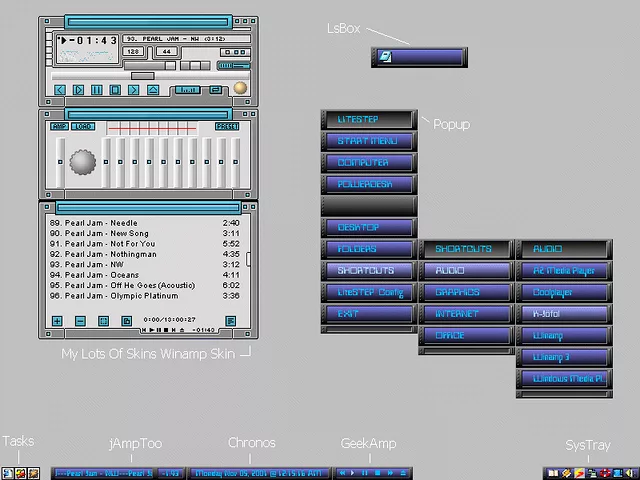Screen dimensions: 640x480
Task: Stop playback using Winamp's stop button
Action: point(115,90)
